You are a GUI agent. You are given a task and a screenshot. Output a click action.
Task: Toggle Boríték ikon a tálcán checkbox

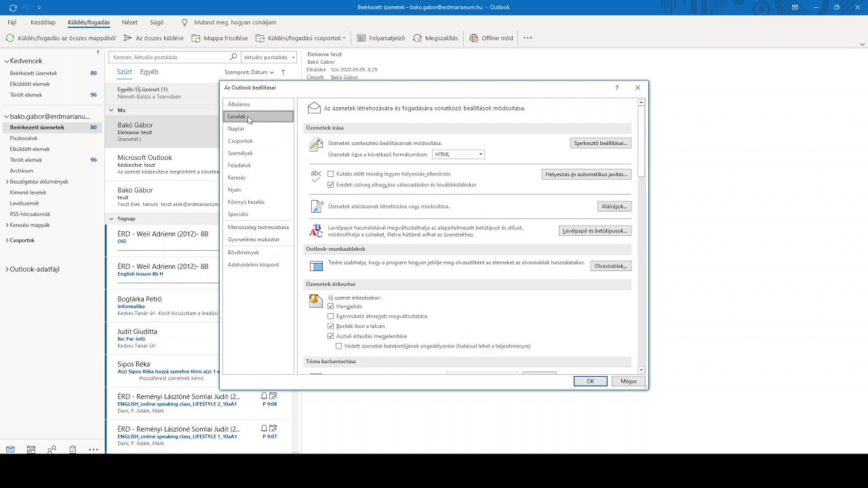pyautogui.click(x=331, y=326)
